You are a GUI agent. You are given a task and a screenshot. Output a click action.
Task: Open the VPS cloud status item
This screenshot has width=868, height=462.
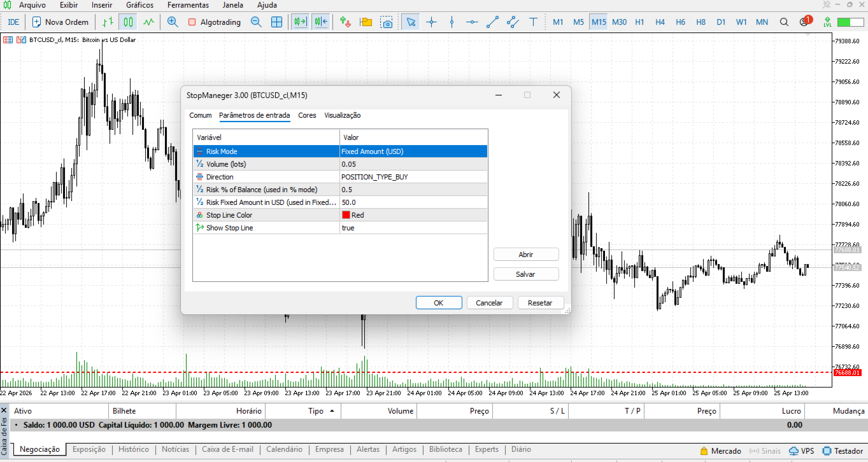point(801,451)
